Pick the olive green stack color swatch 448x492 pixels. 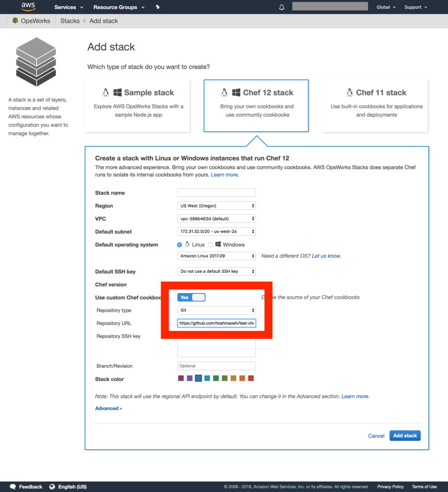click(225, 379)
